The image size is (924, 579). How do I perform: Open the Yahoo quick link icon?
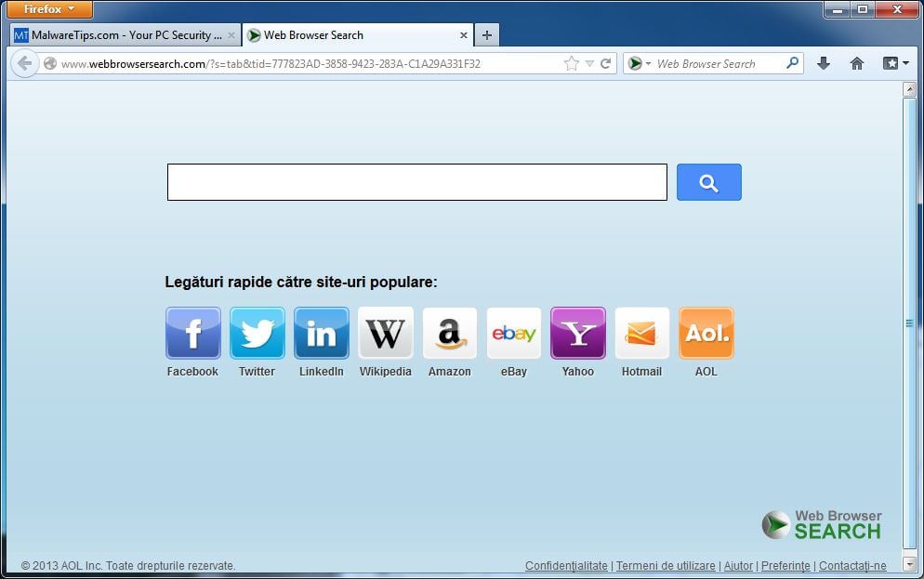coord(578,333)
